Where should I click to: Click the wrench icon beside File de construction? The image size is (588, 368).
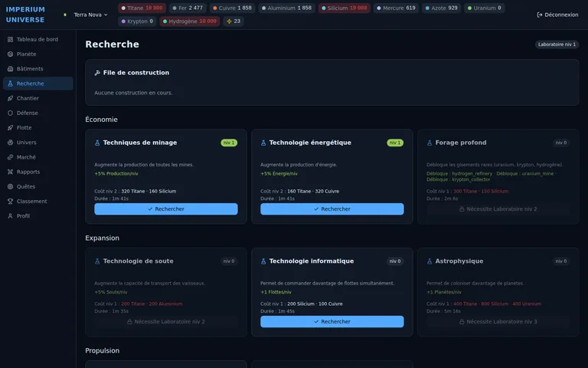coord(97,73)
